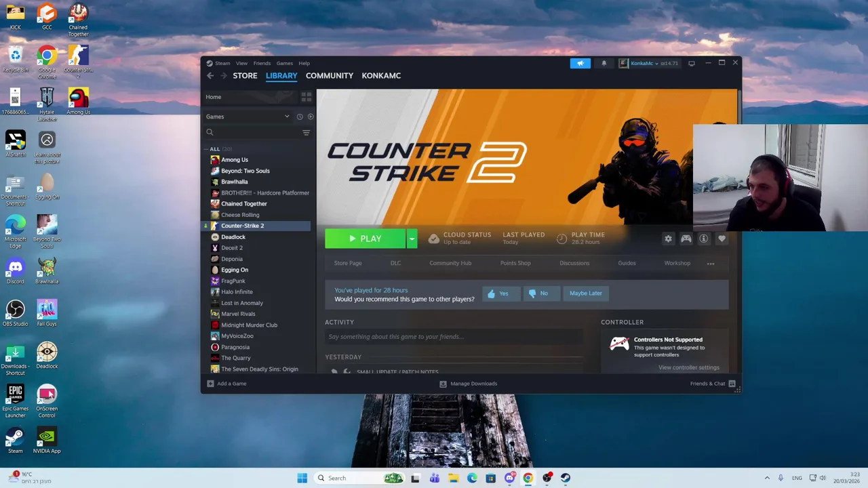This screenshot has width=868, height=488.
Task: Add Counter-Strike 2 to favorites heart
Action: [722, 239]
